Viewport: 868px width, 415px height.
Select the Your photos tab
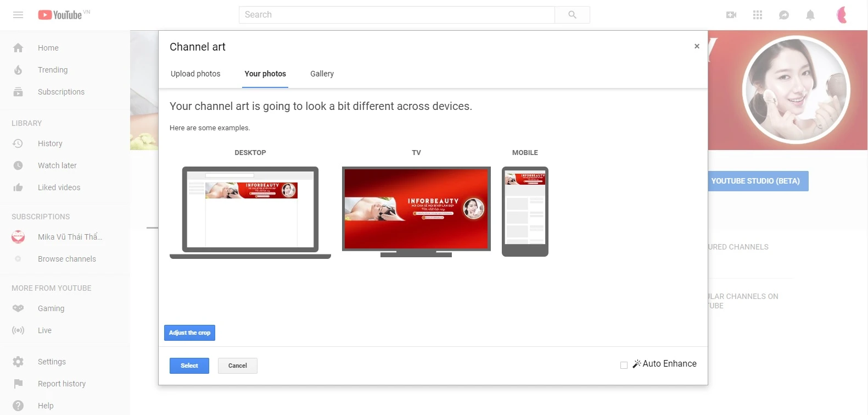click(265, 74)
